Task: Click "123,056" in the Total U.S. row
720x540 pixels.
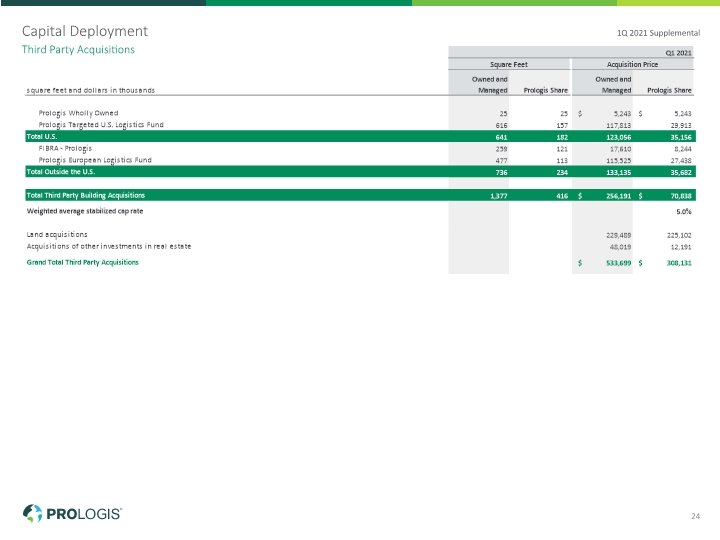Action: (x=619, y=137)
